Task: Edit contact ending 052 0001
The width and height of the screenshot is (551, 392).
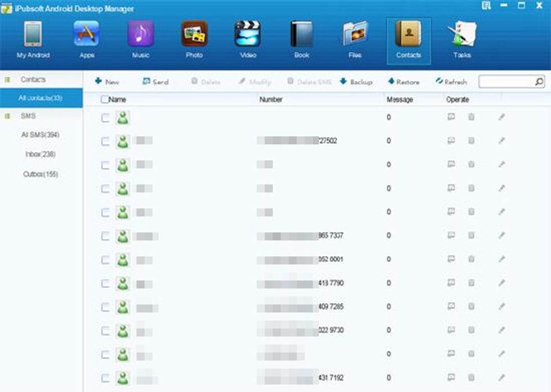Action: (502, 259)
